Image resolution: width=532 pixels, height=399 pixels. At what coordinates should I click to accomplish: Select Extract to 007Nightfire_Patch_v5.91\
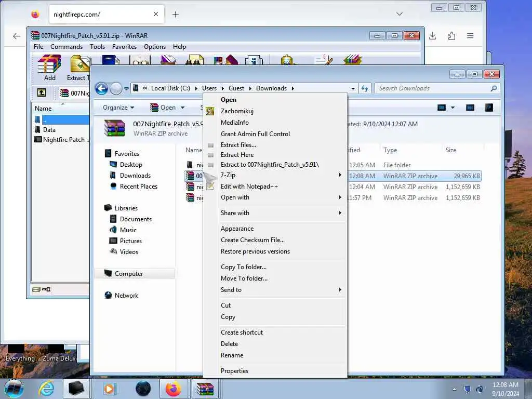pos(270,165)
